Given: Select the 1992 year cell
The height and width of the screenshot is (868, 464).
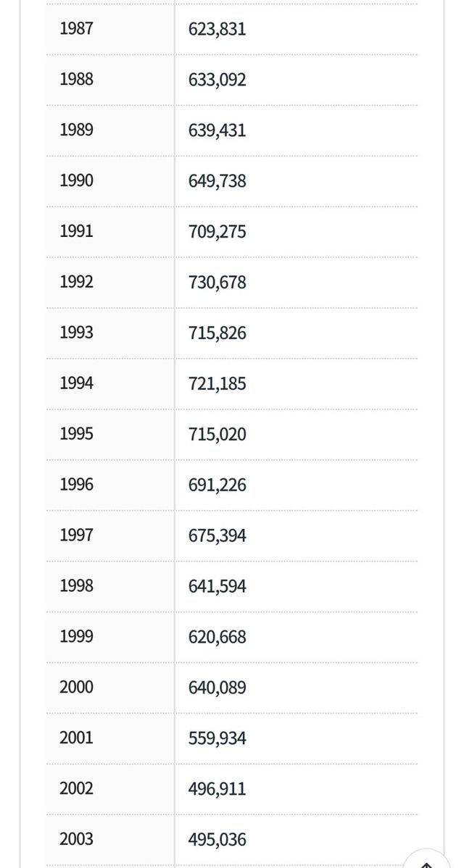Looking at the screenshot, I should 76,282.
